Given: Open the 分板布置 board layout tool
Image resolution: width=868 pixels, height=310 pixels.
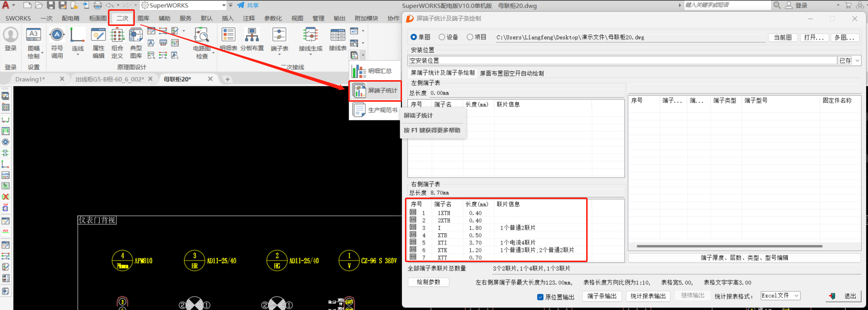Looking at the screenshot, I should click(252, 35).
